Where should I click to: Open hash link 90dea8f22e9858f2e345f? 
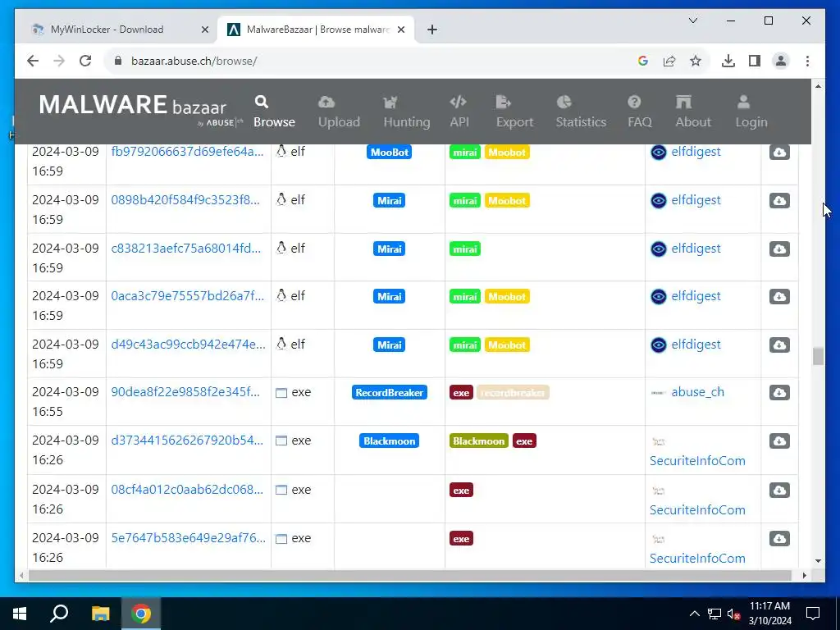point(185,391)
